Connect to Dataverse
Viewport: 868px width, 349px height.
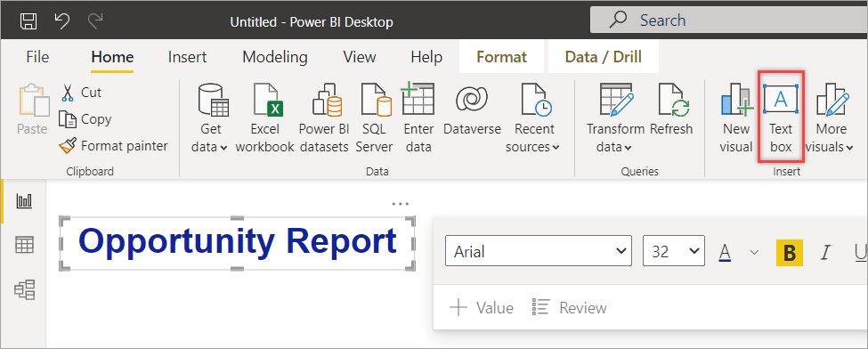pos(472,110)
